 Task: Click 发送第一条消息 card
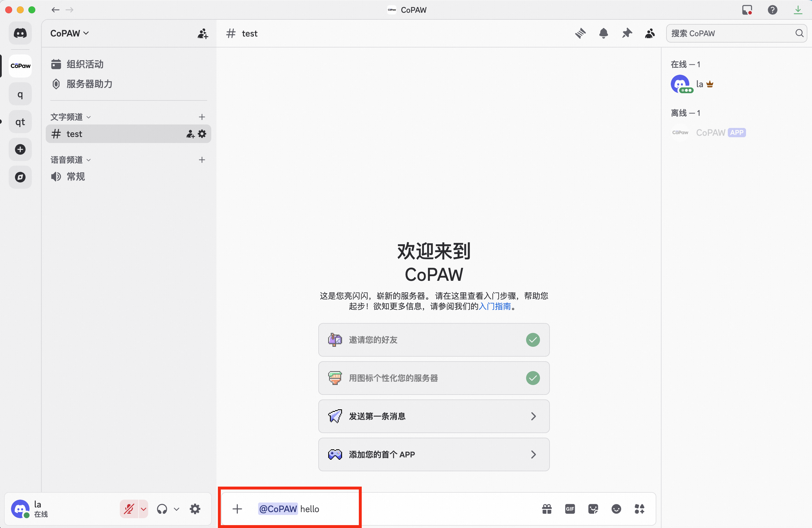pos(433,416)
